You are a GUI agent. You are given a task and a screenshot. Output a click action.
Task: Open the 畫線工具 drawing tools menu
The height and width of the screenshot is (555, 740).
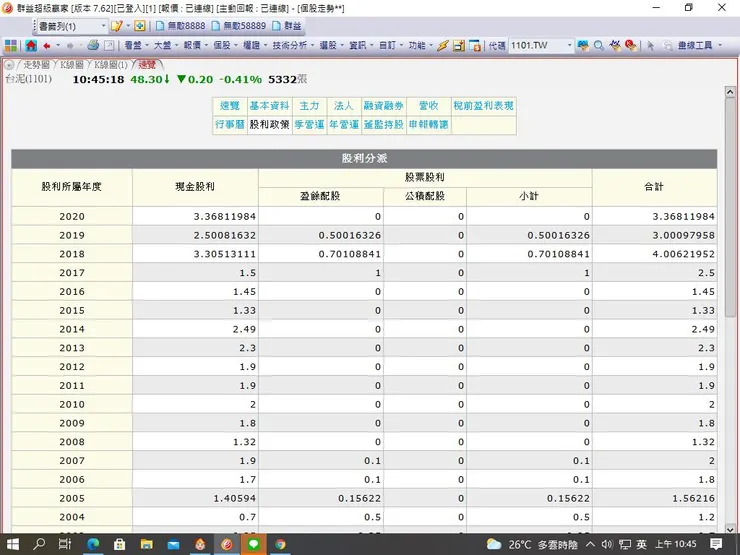tap(699, 46)
